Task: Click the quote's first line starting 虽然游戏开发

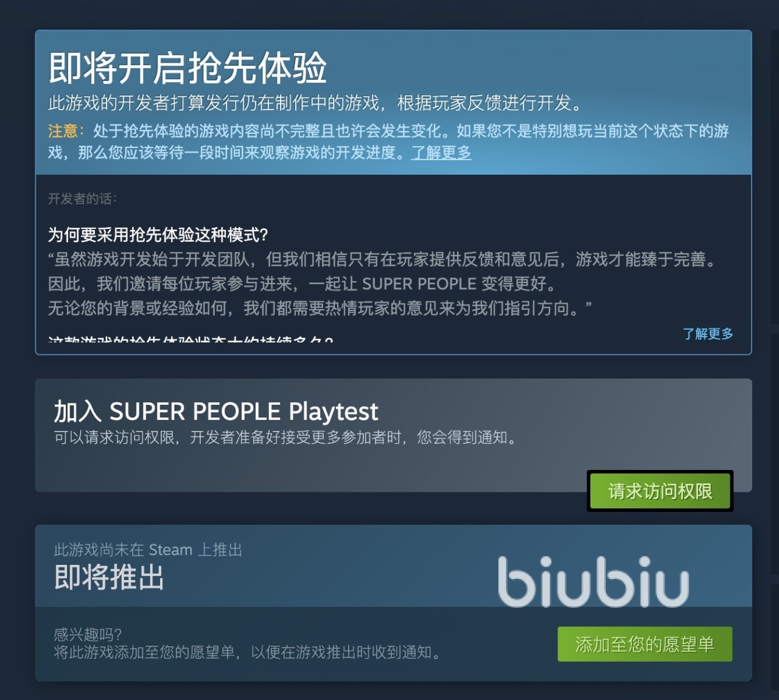Action: pyautogui.click(x=383, y=259)
